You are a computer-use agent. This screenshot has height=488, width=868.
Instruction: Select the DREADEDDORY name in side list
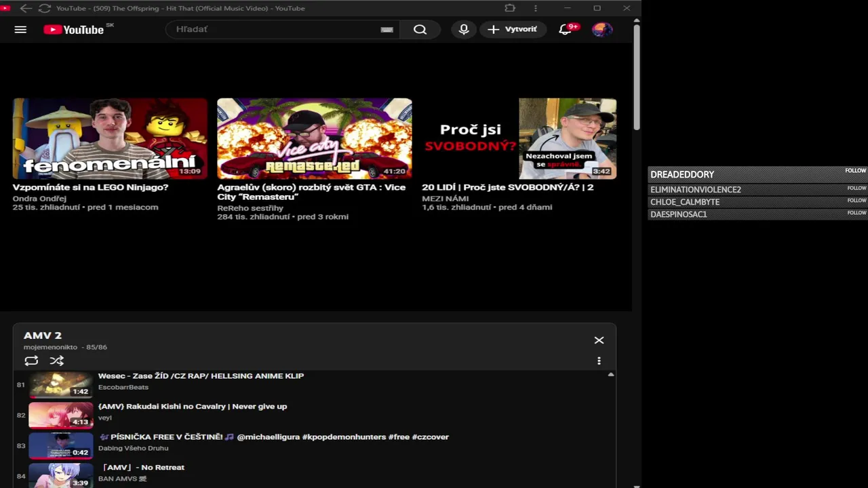click(x=682, y=175)
